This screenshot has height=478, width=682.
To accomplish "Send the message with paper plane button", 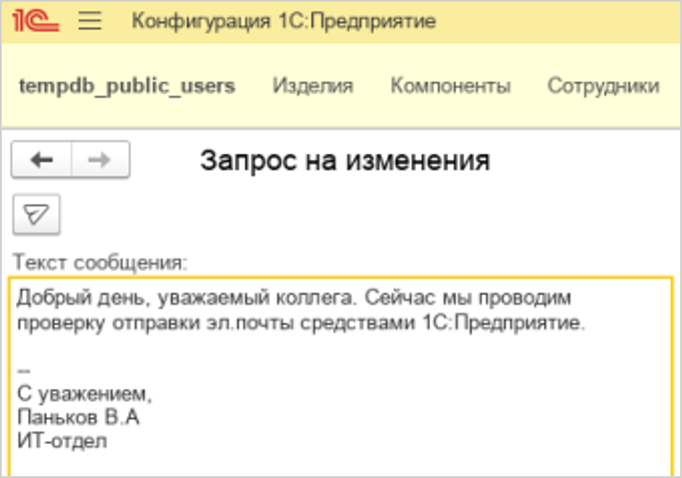I will [36, 213].
